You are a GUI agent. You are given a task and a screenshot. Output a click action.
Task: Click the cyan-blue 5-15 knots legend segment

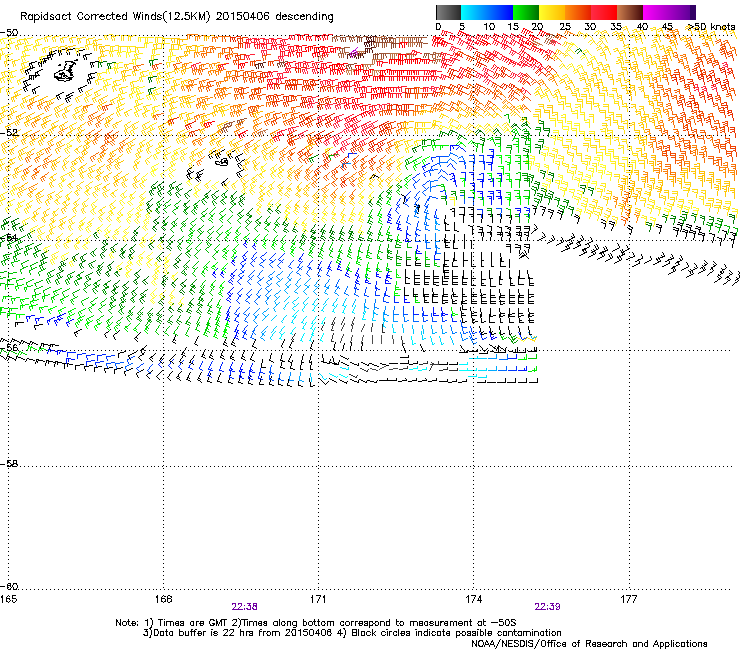point(487,12)
